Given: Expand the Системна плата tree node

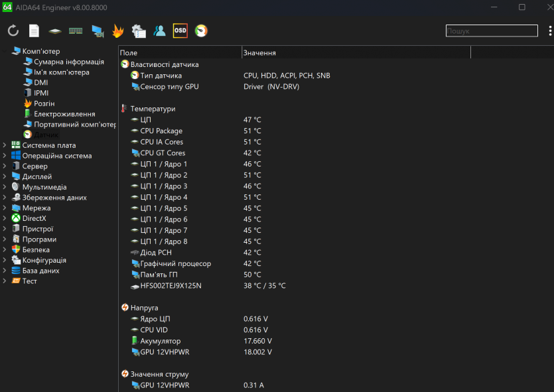Looking at the screenshot, I should [5, 145].
